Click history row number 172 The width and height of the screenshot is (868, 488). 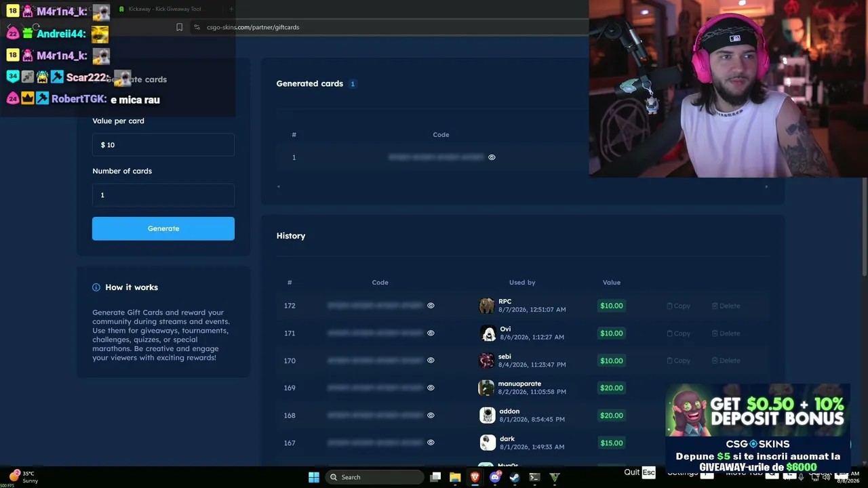tap(290, 306)
